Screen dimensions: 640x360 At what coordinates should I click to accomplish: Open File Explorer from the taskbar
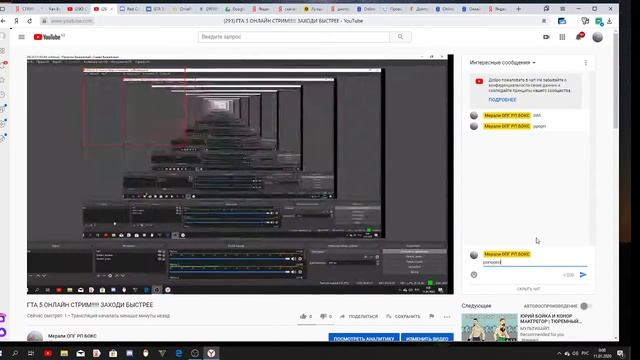click(x=64, y=353)
